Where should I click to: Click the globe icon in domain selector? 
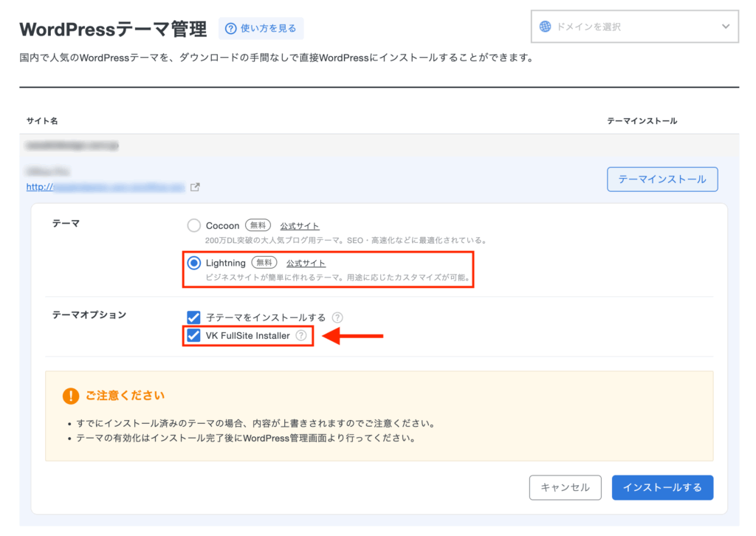pyautogui.click(x=546, y=27)
